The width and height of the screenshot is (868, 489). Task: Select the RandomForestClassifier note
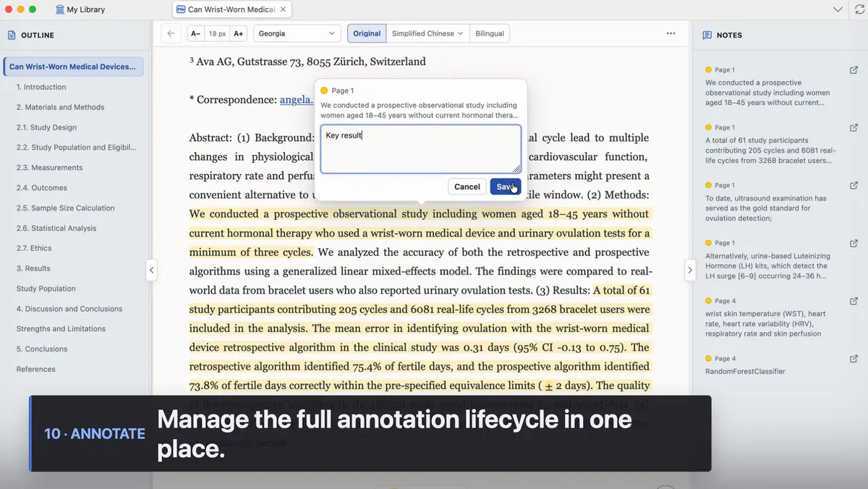click(x=745, y=372)
